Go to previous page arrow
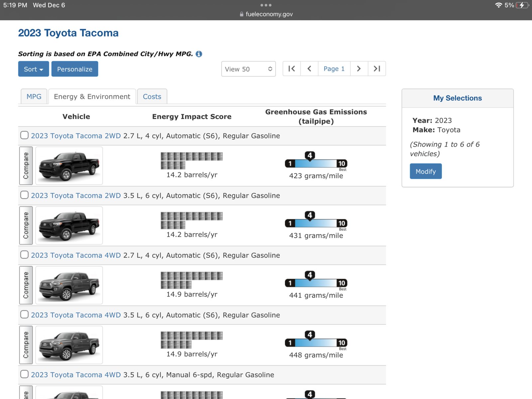 (309, 69)
